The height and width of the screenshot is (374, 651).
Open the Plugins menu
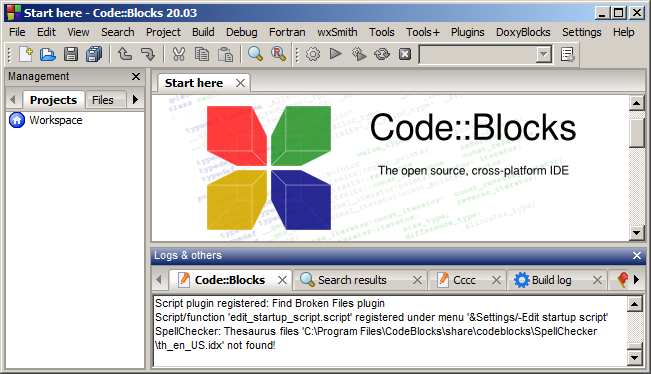[467, 32]
